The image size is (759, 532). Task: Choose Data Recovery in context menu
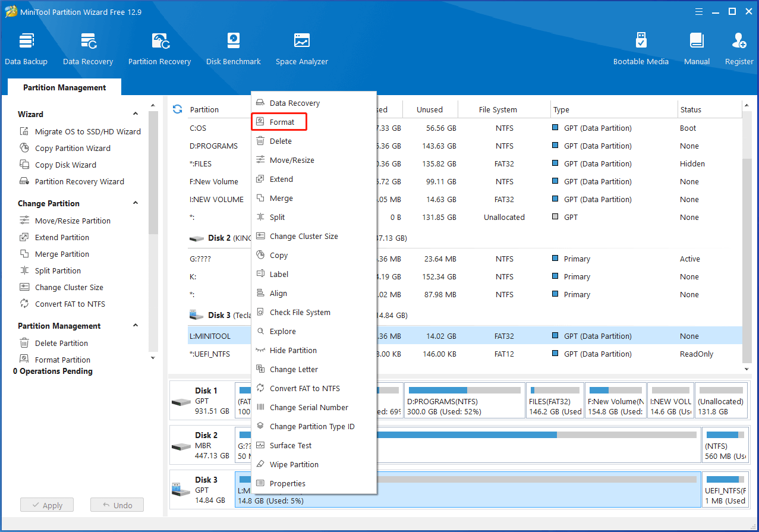pos(314,103)
